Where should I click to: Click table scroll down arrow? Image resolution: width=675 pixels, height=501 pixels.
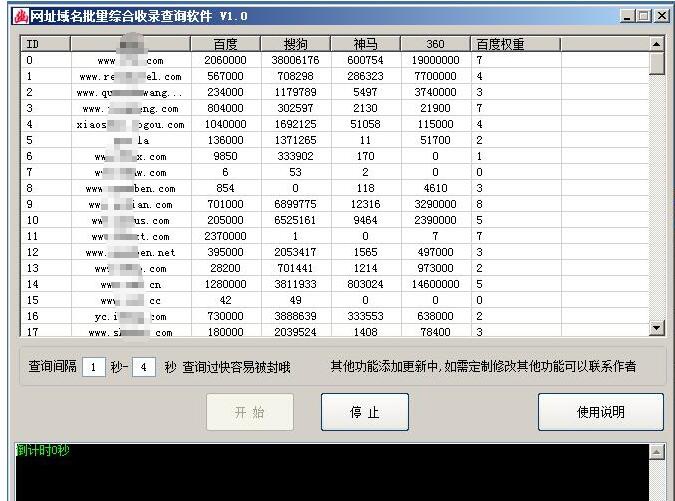click(x=656, y=328)
